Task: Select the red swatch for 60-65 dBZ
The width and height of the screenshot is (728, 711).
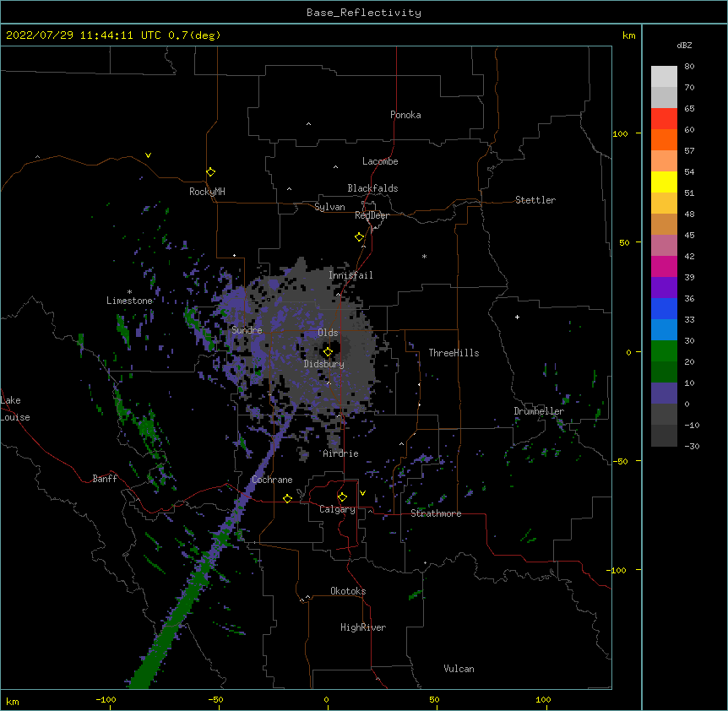Action: point(664,119)
